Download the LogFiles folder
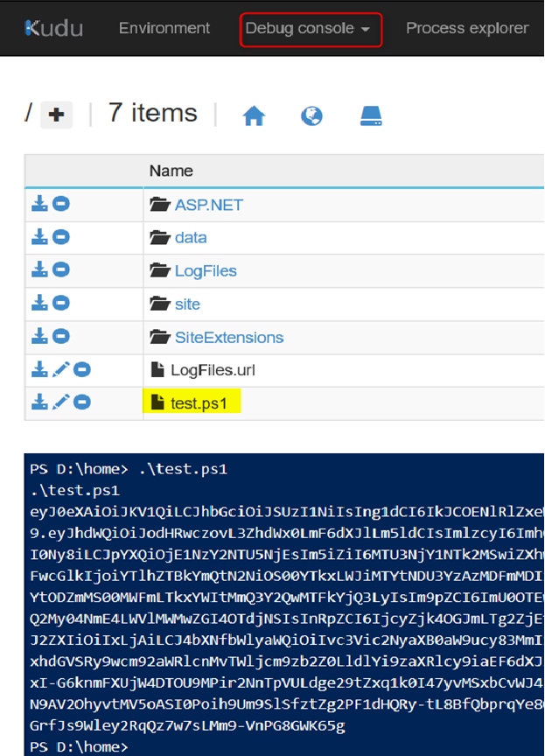 click(39, 269)
